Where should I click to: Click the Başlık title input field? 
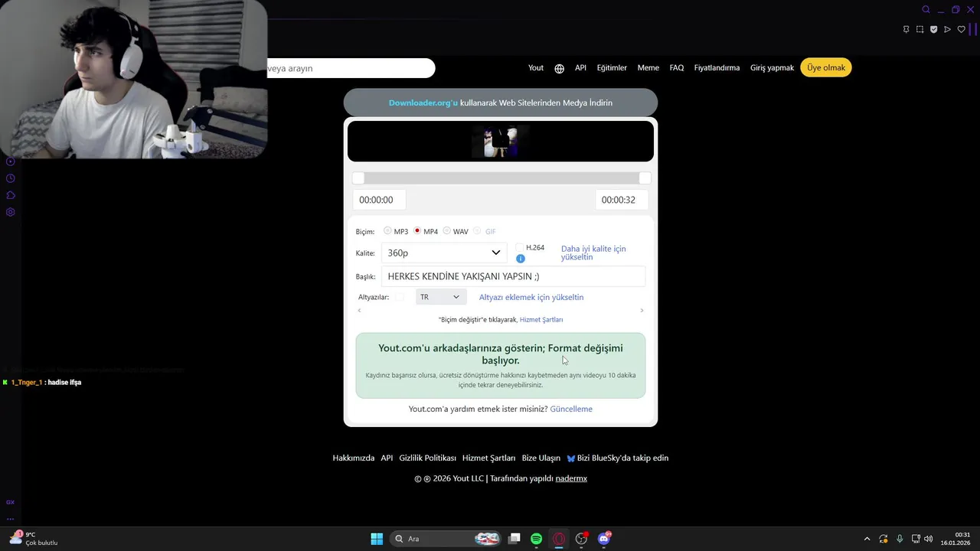[513, 276]
